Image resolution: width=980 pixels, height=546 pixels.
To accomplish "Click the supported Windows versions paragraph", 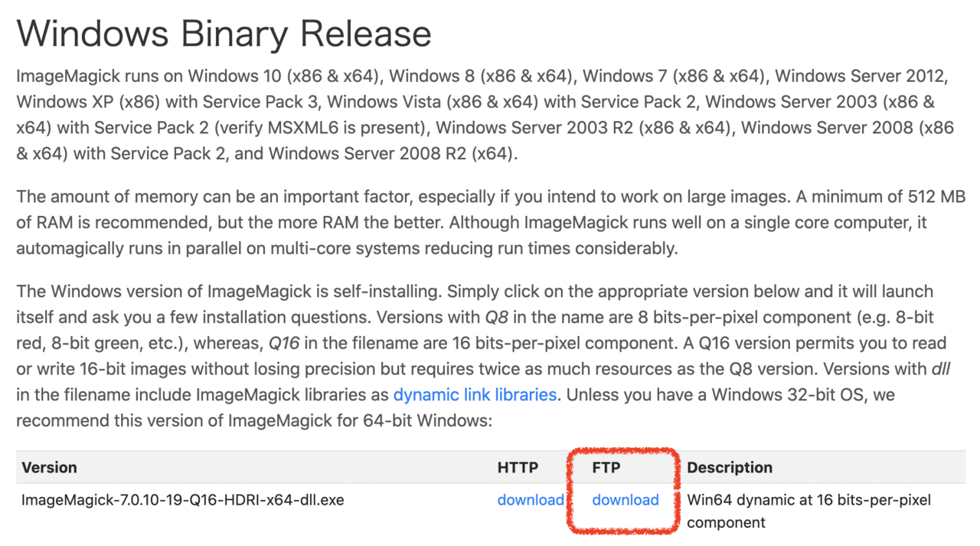I will pos(485,115).
